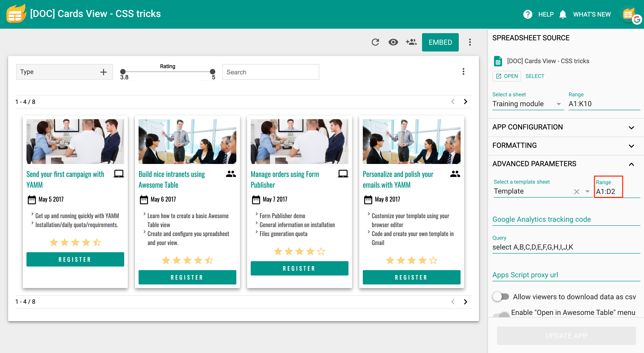Clear the Template sheet selection

click(577, 192)
